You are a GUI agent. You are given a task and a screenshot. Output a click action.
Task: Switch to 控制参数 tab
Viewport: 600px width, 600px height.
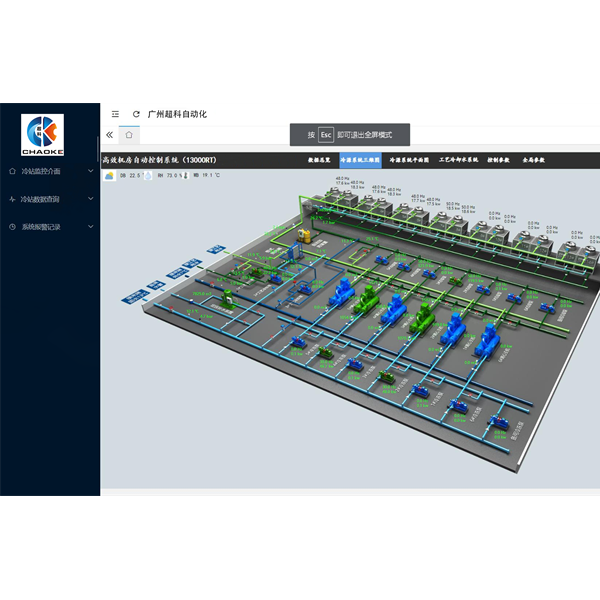498,160
